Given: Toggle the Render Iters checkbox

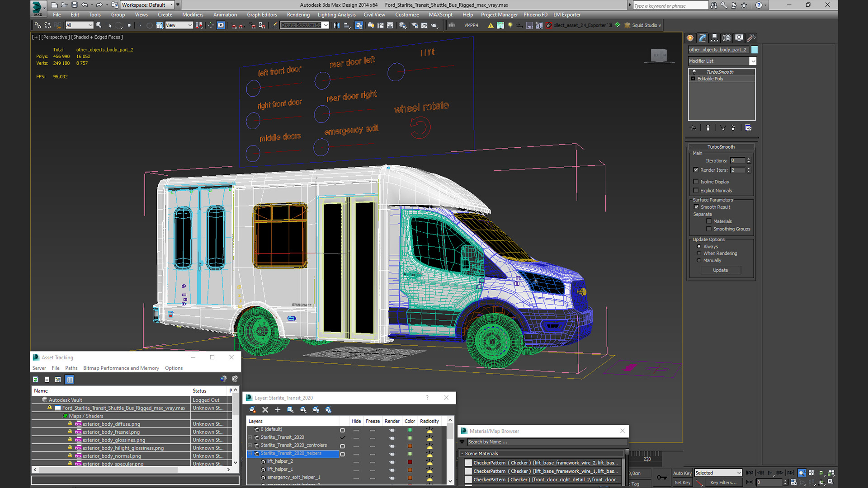Looking at the screenshot, I should coord(696,170).
